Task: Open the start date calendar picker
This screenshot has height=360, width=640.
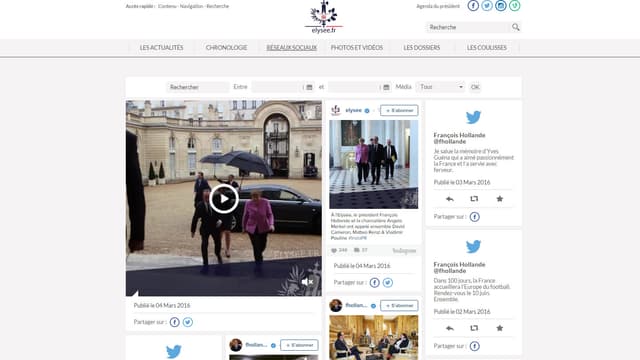Action: coord(309,87)
